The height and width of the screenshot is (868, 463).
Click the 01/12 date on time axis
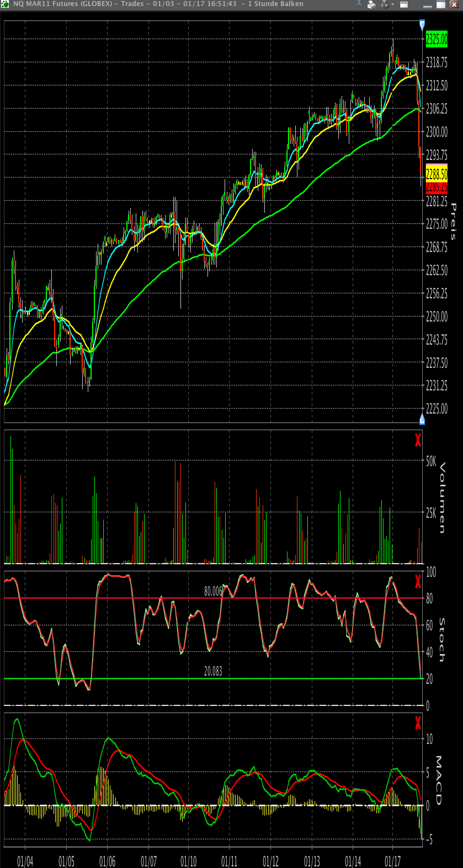click(270, 861)
